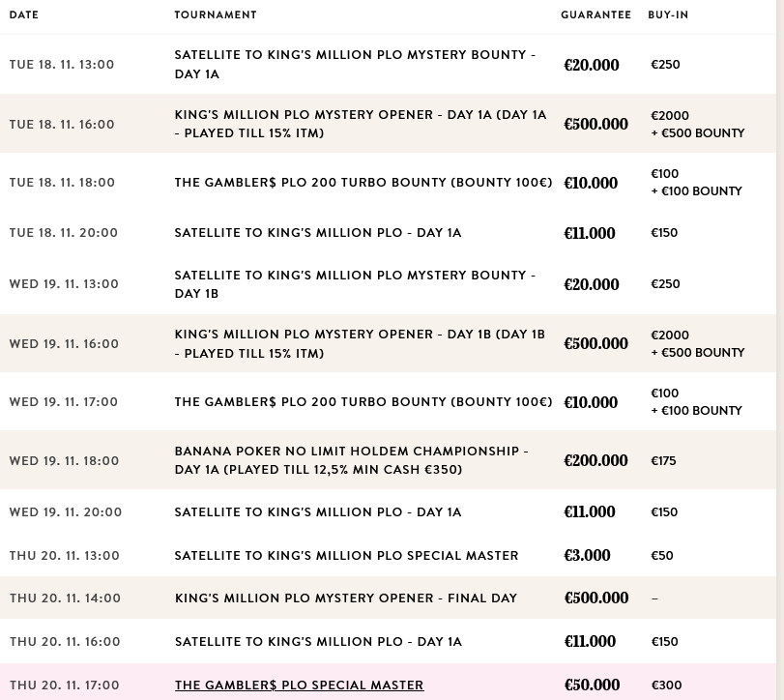784x700 pixels.
Task: Open The Gambler$ PLO Special Master link
Action: (299, 685)
